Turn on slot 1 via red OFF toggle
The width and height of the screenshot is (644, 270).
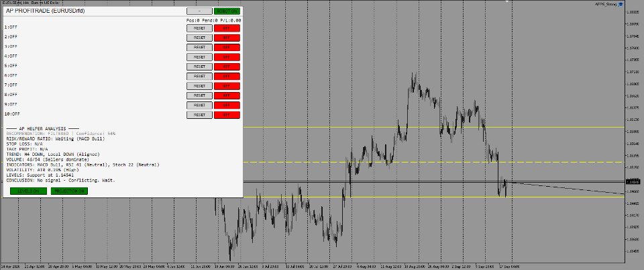coord(227,28)
